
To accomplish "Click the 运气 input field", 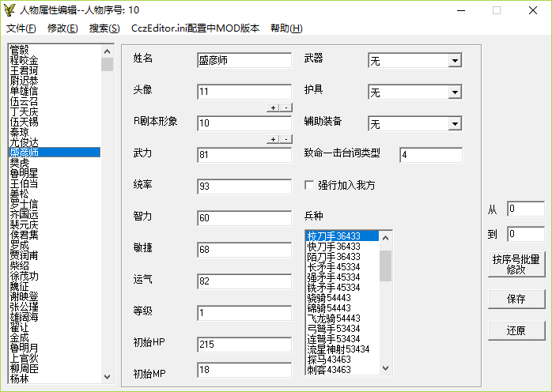I will tap(244, 281).
